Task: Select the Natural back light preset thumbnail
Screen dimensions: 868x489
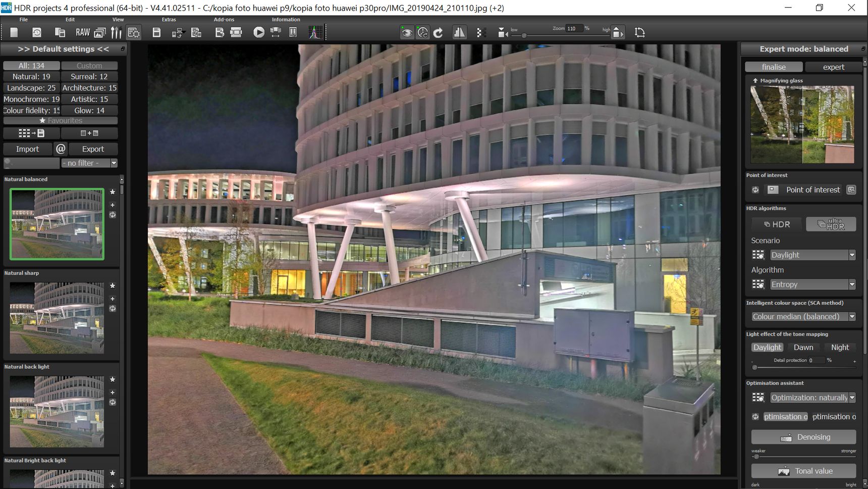Action: click(x=57, y=411)
